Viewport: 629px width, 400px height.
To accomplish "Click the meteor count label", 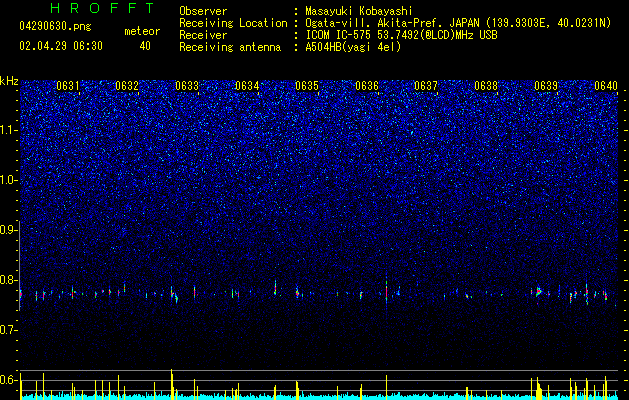I will [x=142, y=31].
